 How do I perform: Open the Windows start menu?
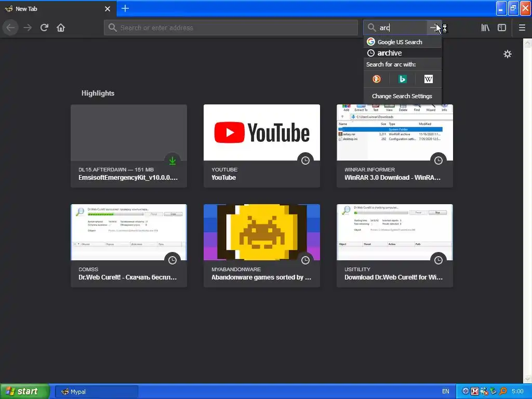pos(24,392)
